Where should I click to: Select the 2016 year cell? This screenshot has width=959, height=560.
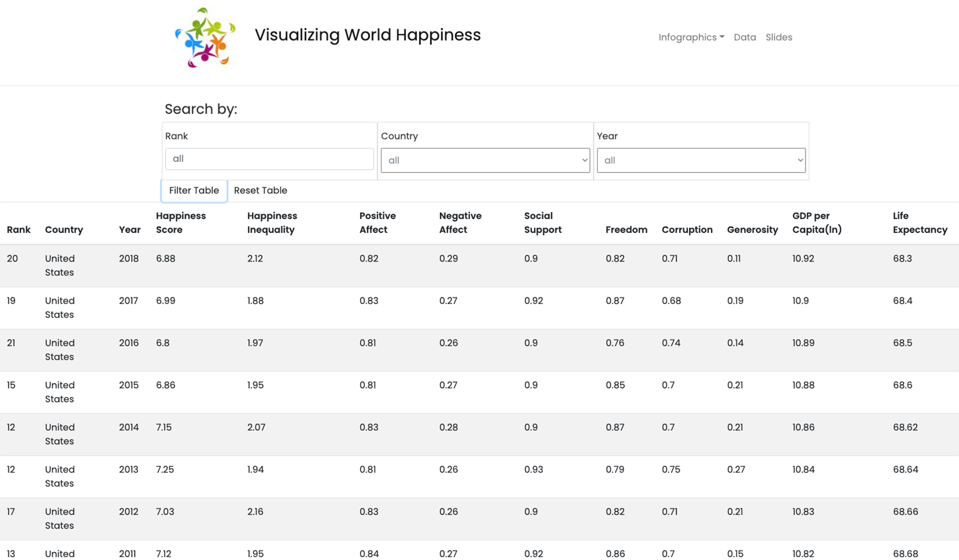[129, 343]
